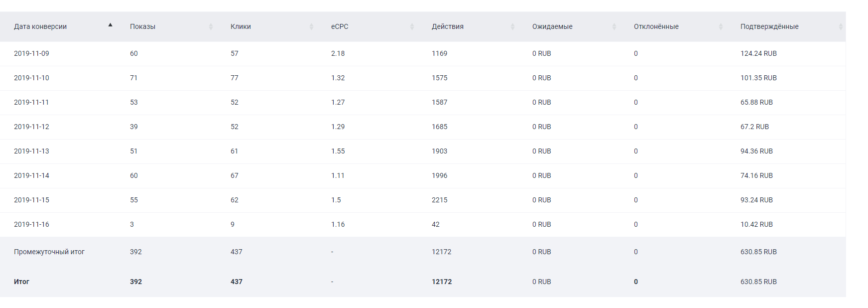Click sort icon next to Действия
Viewport: 868px width, 308px height.
coord(512,27)
